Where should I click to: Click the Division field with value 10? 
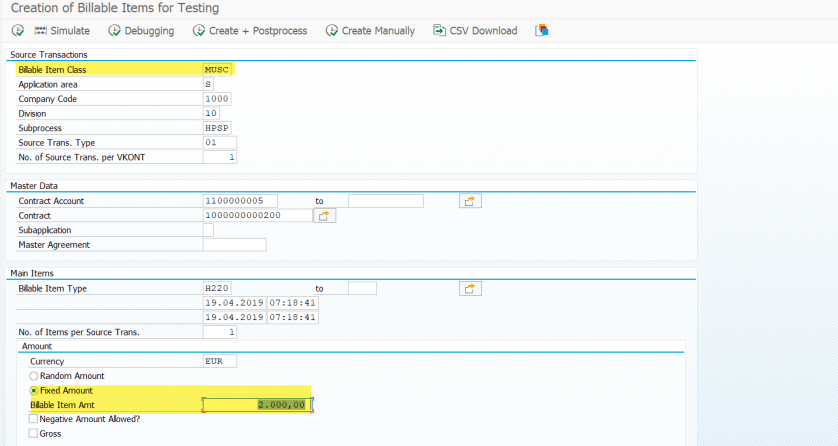[x=211, y=113]
